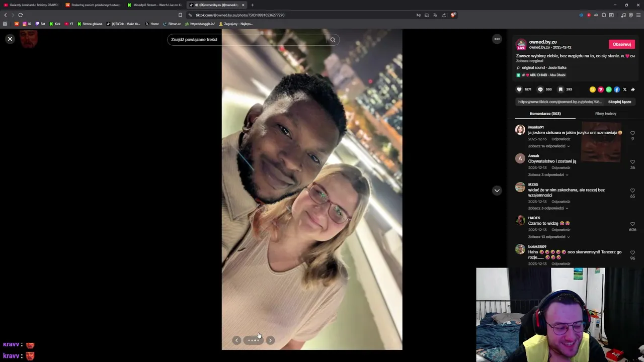Like the post with heart icon

[x=519, y=89]
